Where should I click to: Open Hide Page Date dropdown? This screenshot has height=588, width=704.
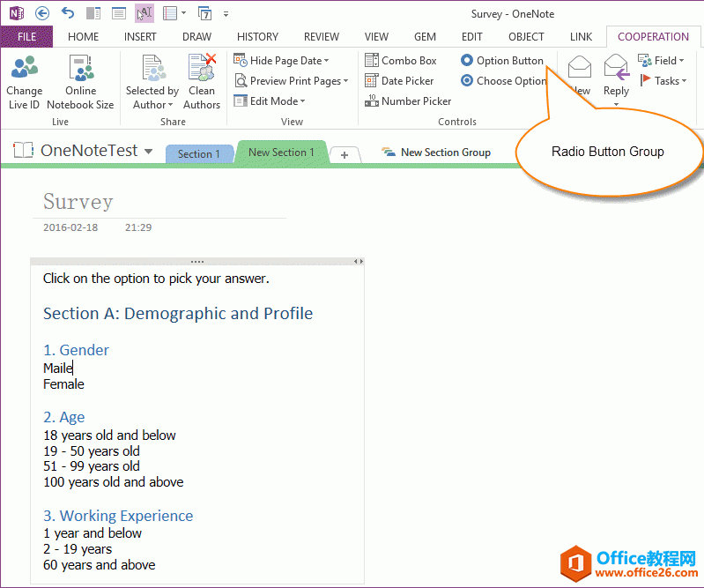tap(281, 60)
